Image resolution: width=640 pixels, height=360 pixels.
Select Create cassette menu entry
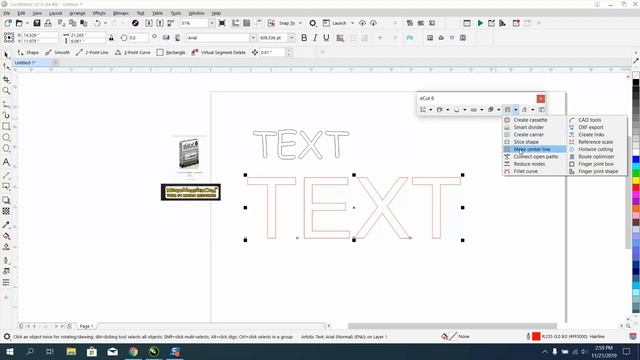click(534, 120)
